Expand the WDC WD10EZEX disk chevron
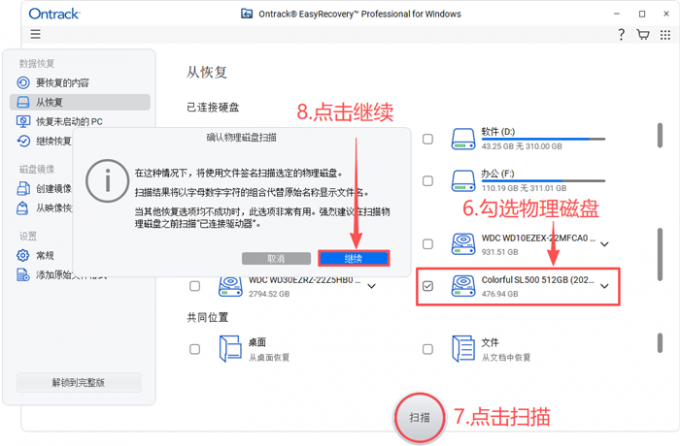Viewport: 680px width, 446px height. (x=604, y=244)
